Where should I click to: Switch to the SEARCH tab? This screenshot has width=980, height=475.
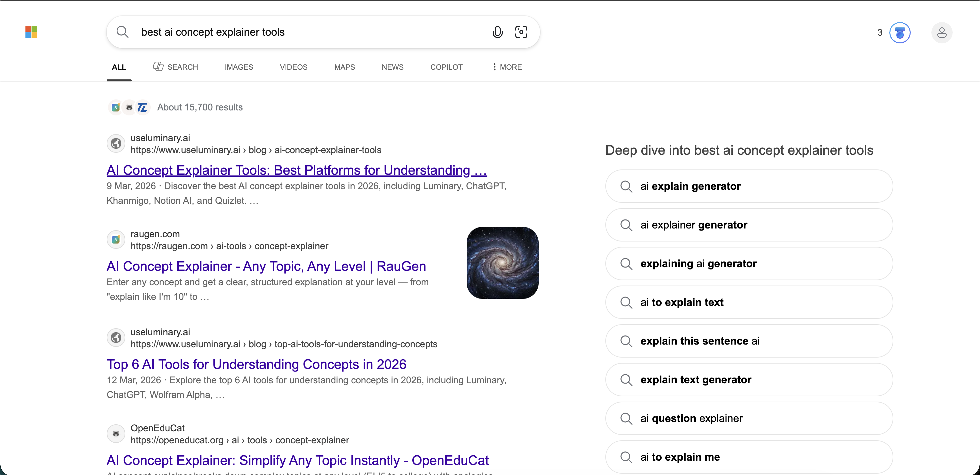[x=175, y=67]
